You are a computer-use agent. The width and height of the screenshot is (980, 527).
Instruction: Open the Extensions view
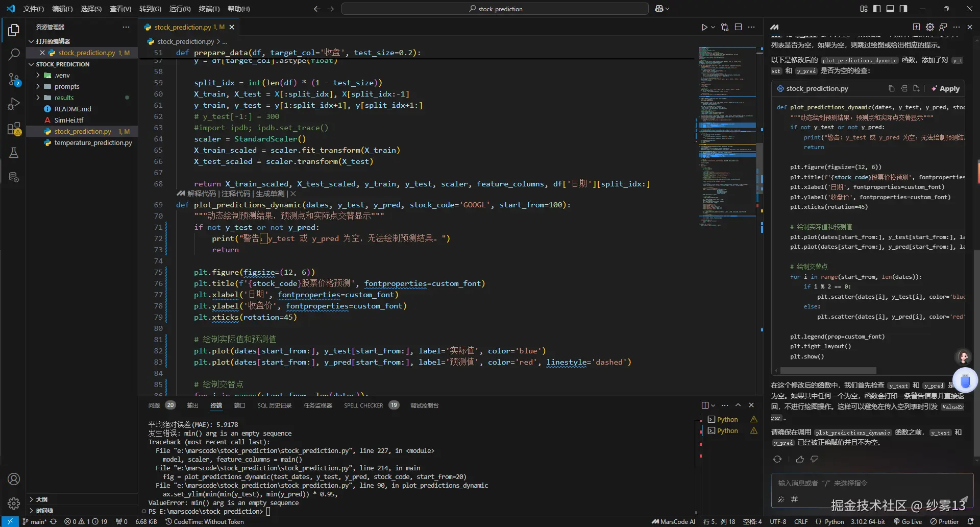(14, 129)
